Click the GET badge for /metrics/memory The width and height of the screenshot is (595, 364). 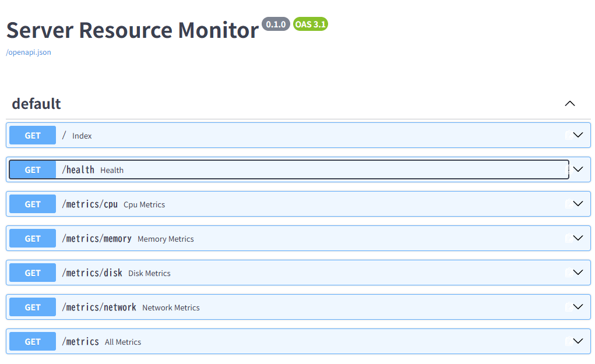coord(33,239)
